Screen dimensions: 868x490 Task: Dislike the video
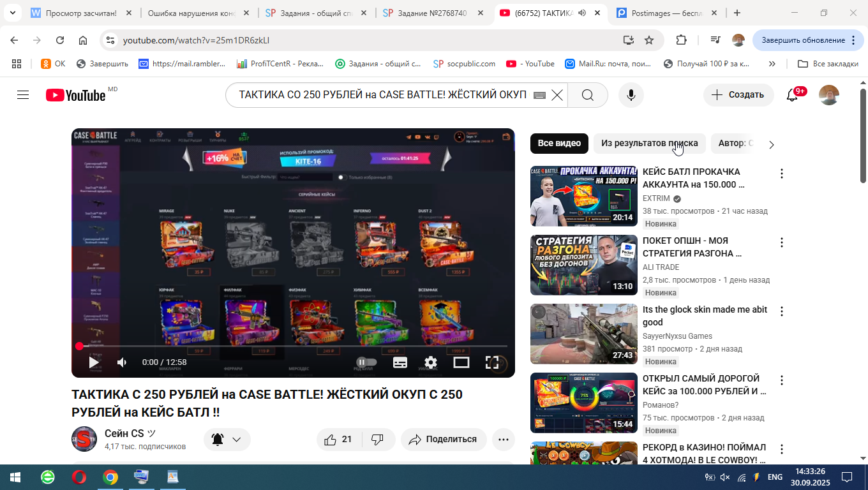point(378,440)
